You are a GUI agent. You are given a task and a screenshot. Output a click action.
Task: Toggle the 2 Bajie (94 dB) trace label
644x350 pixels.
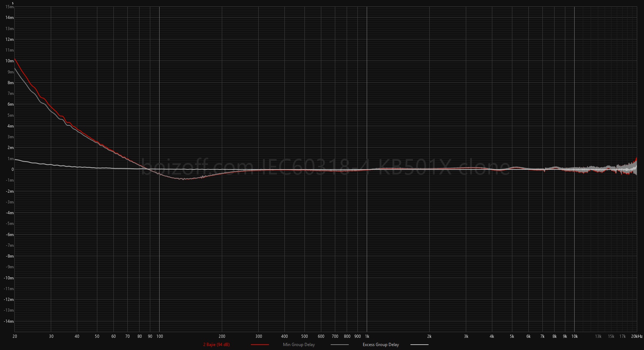(x=216, y=345)
